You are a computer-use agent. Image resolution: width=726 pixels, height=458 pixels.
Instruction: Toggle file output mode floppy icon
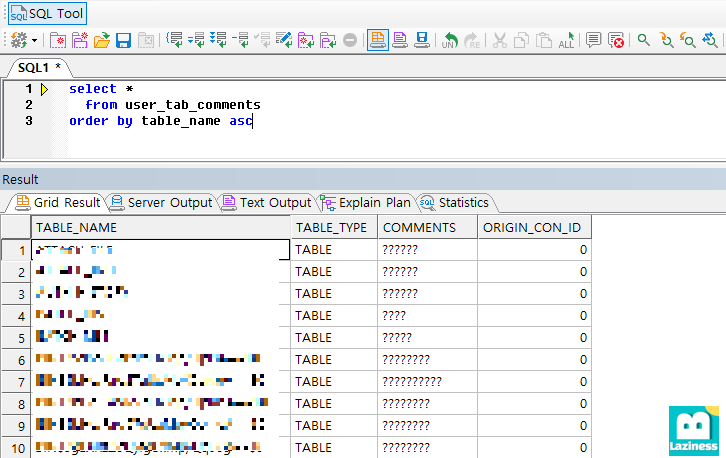pyautogui.click(x=421, y=40)
